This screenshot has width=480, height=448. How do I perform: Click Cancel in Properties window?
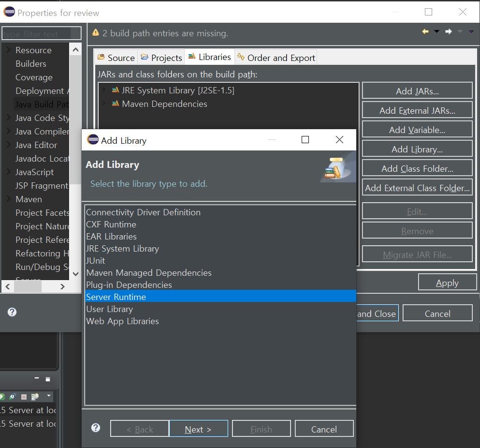(437, 313)
